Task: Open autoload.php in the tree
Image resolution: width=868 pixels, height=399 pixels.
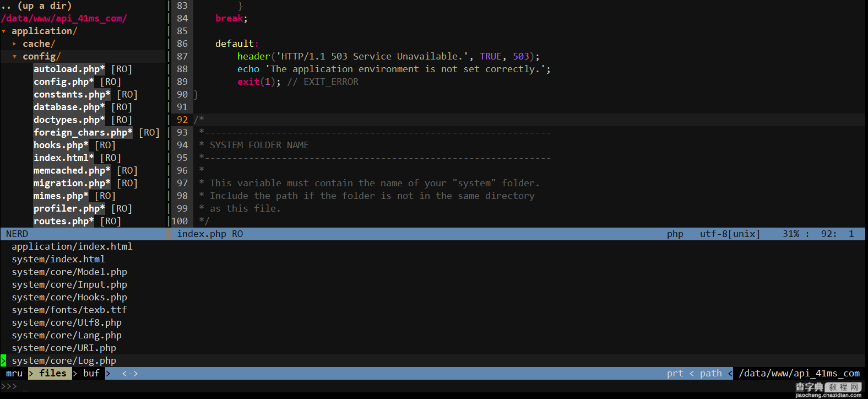Action: [69, 69]
